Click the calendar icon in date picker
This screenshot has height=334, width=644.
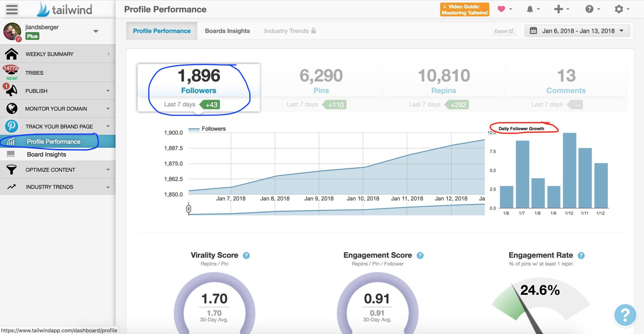[x=533, y=31]
